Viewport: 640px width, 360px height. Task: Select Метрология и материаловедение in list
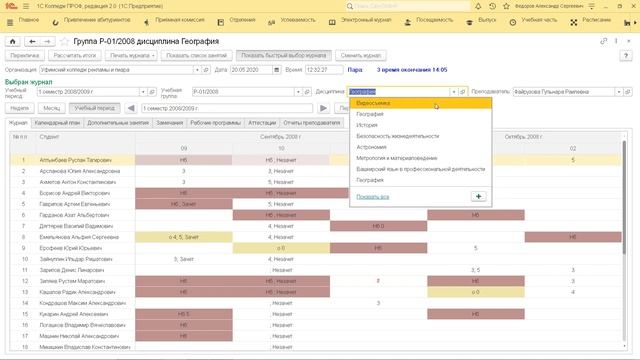421,158
